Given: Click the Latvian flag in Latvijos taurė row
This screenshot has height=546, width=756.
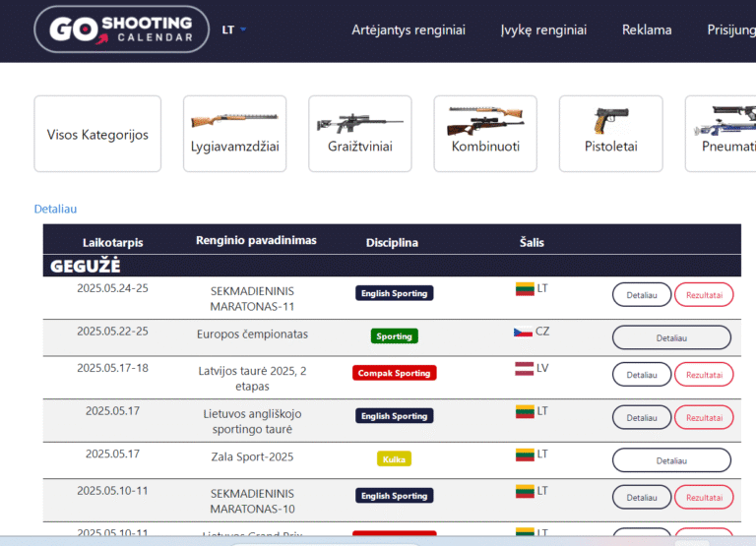Looking at the screenshot, I should point(525,369).
